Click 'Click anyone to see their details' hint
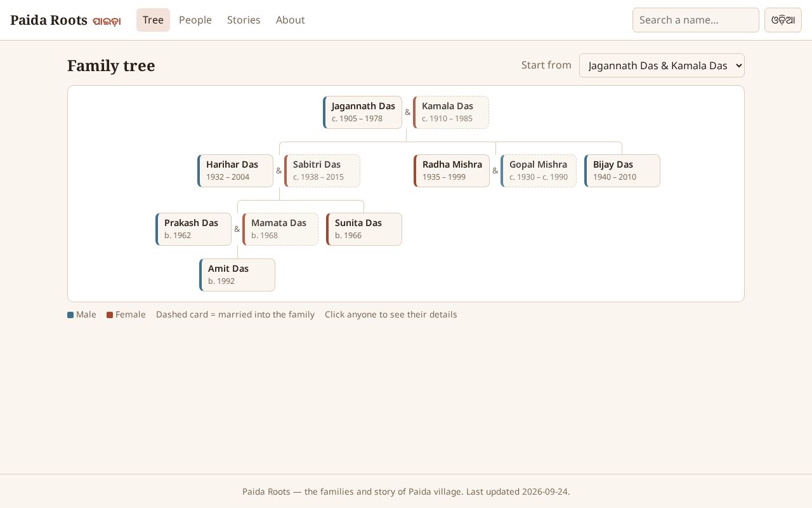Screen dimensions: 812x508 point(391,314)
